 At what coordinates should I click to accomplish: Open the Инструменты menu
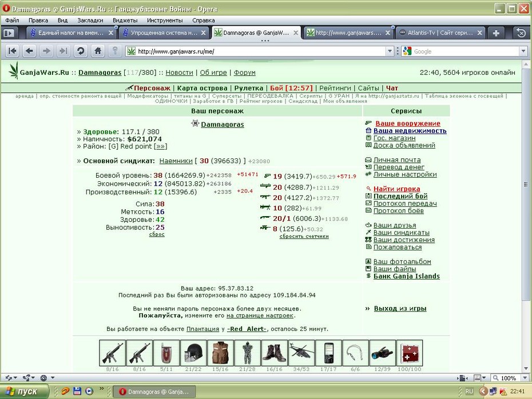pyautogui.click(x=165, y=21)
